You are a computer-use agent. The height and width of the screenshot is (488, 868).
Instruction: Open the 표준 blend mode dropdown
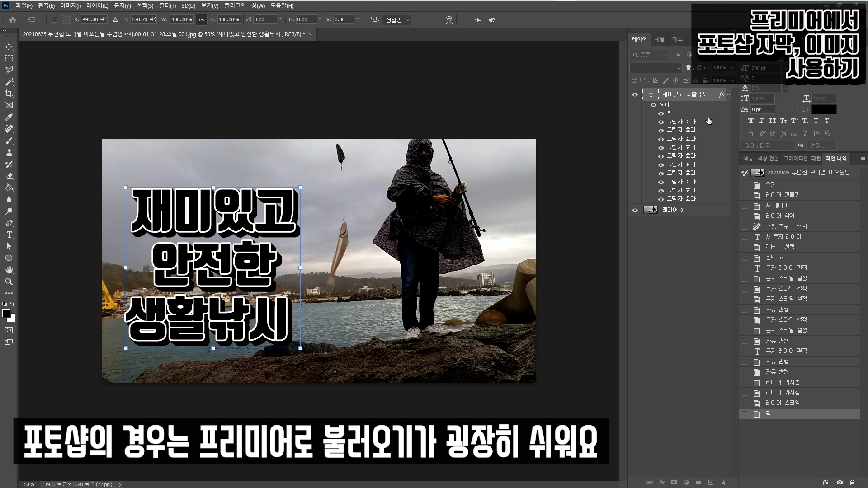(656, 68)
